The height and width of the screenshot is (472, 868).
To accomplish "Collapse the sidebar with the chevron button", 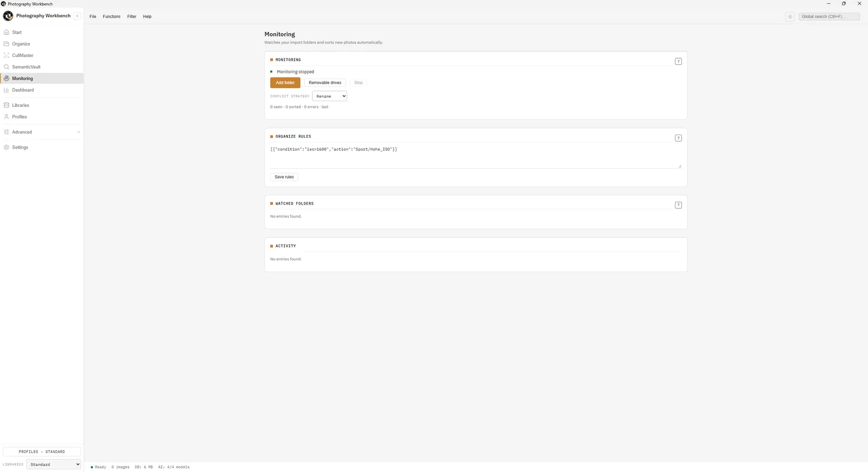I will coord(77,16).
